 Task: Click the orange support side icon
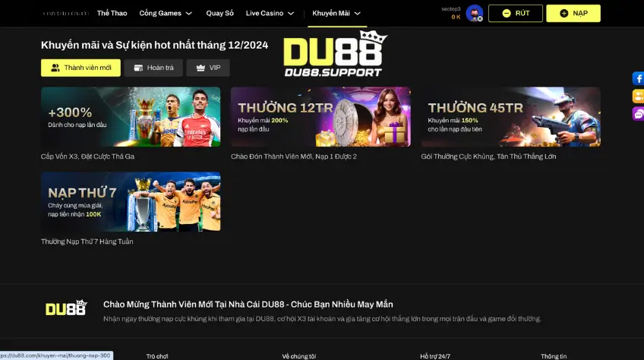click(x=638, y=96)
